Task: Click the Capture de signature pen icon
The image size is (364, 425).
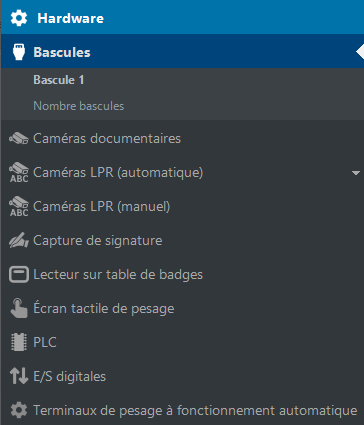Action: click(x=19, y=240)
